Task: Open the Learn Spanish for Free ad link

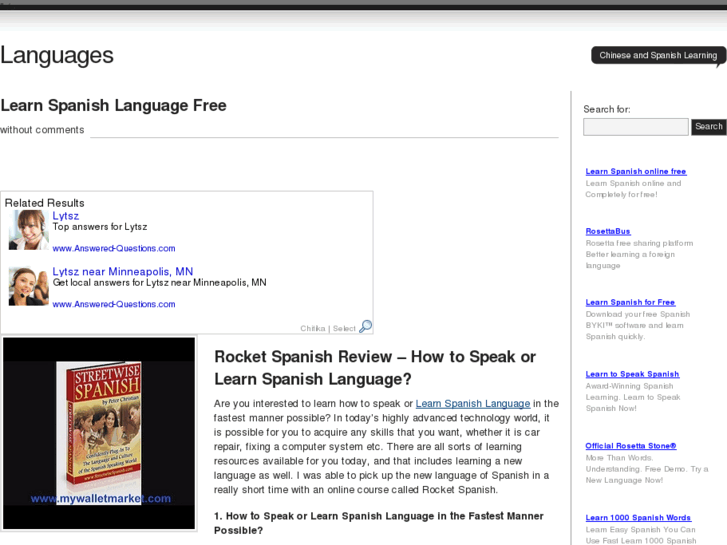Action: click(630, 302)
